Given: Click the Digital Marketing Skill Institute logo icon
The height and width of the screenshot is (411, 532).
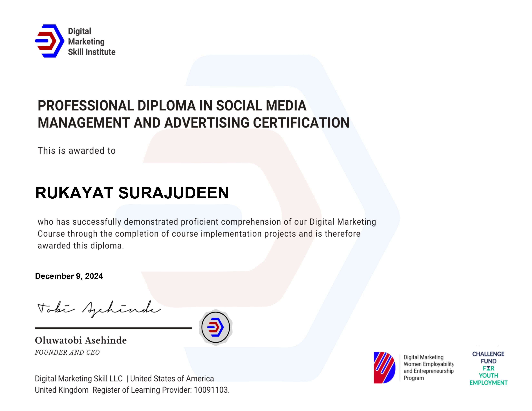Looking at the screenshot, I should pos(50,41).
